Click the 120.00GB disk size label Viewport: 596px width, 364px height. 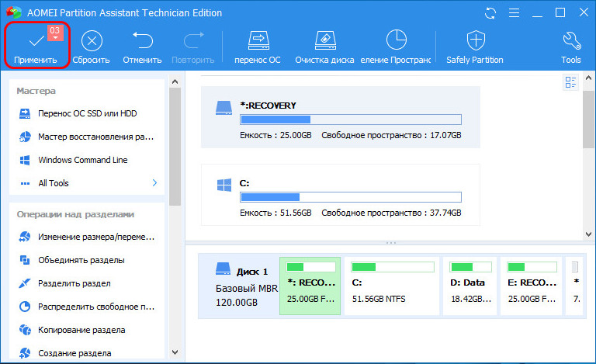pyautogui.click(x=237, y=303)
